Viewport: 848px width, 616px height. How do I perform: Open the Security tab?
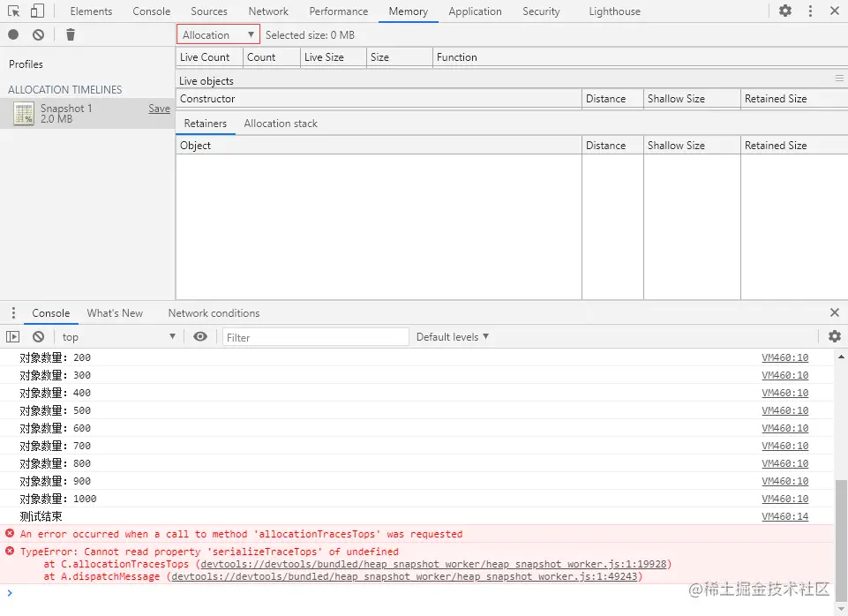coord(541,11)
